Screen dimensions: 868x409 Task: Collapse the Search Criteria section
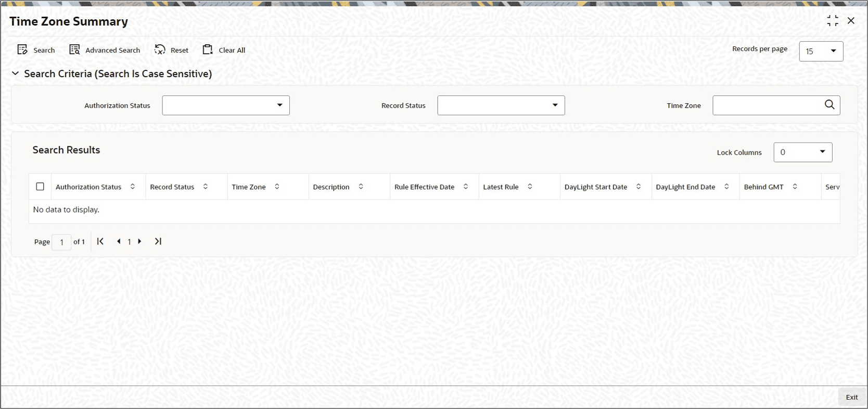click(x=16, y=73)
